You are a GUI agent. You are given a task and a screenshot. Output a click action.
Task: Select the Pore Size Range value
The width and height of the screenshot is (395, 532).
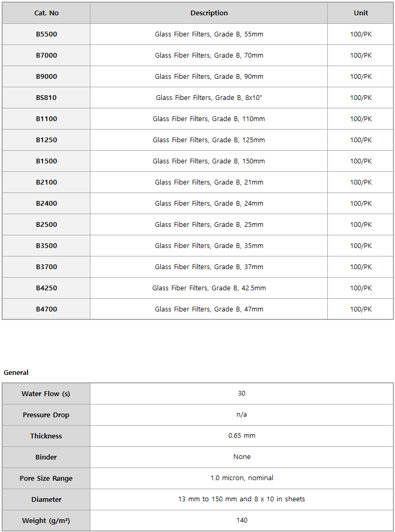[x=242, y=478]
